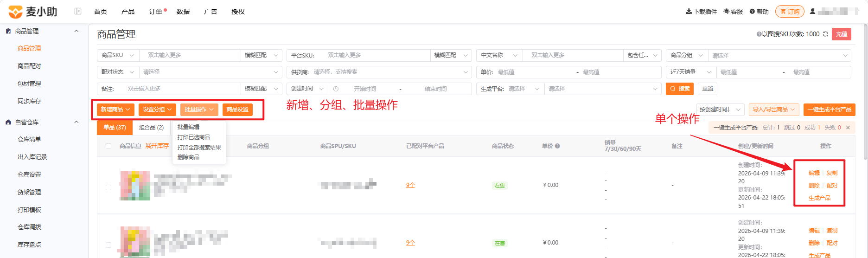Click the page vertical scrollbar
The image size is (868, 258).
(865, 93)
